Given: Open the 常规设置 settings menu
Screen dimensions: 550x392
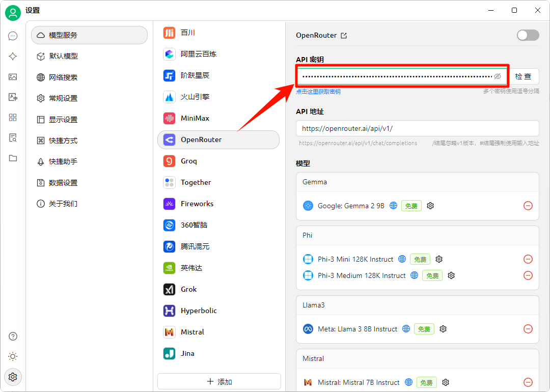Looking at the screenshot, I should (x=89, y=98).
